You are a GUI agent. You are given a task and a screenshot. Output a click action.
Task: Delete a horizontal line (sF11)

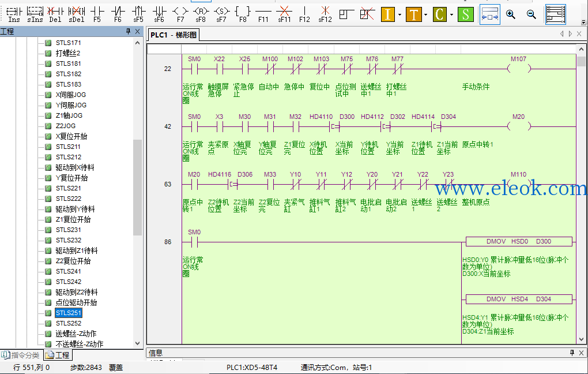tap(284, 14)
